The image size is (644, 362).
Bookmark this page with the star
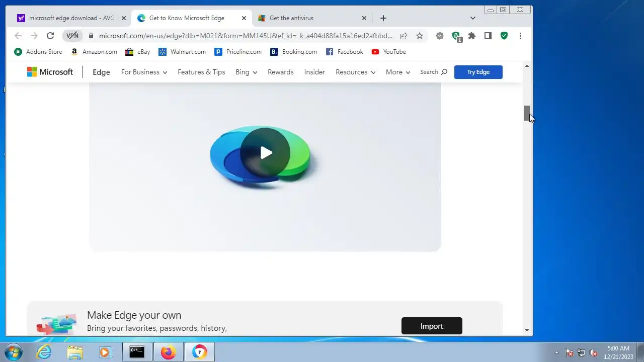click(x=420, y=36)
